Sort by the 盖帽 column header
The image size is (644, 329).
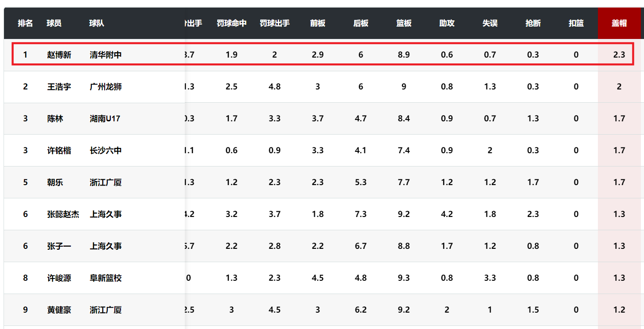[619, 23]
